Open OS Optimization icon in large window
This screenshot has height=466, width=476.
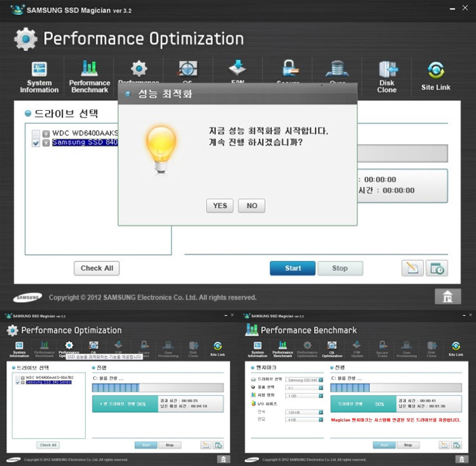[x=188, y=69]
